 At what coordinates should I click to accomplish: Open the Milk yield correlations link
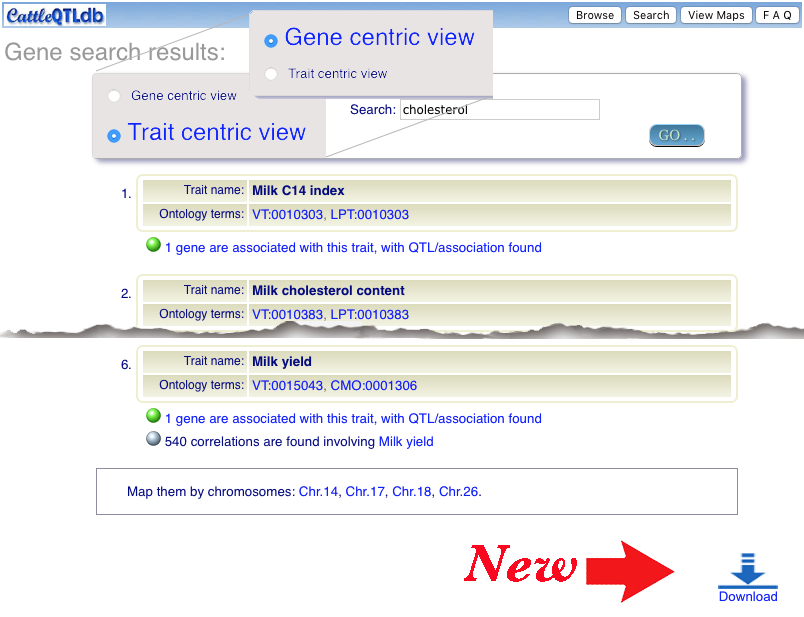click(x=406, y=442)
